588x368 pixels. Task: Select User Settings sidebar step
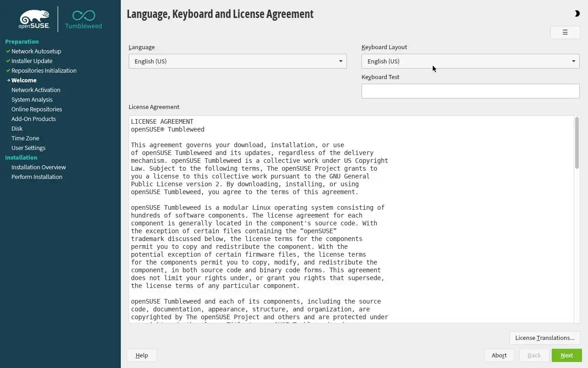(x=28, y=148)
